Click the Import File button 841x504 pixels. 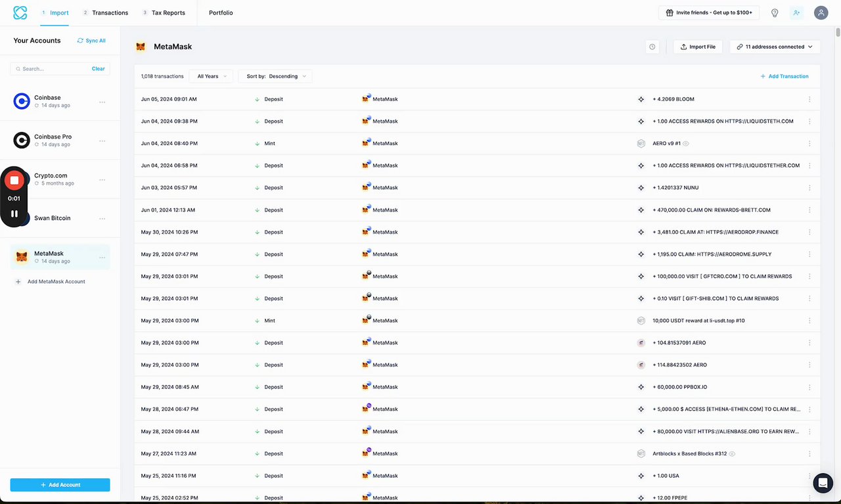pos(698,47)
